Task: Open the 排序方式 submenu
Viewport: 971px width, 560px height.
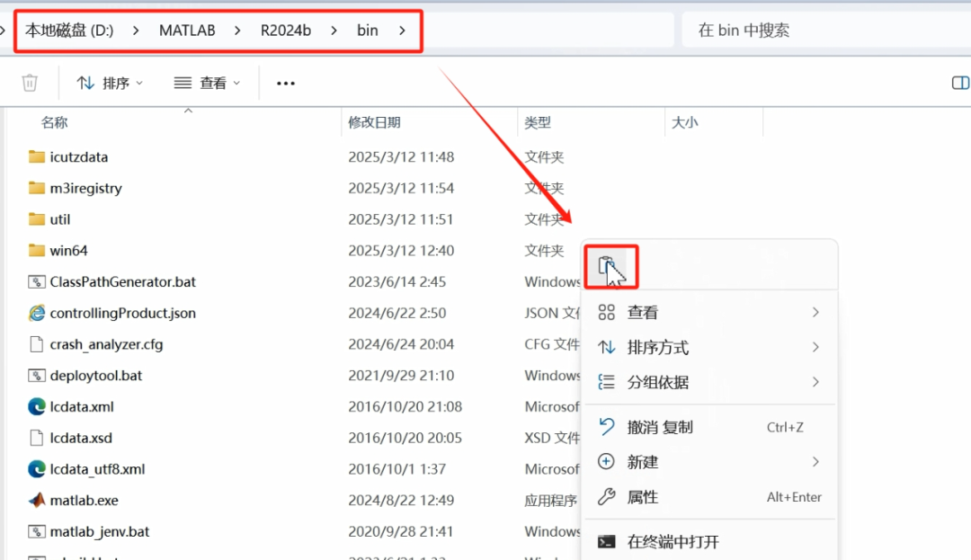Action: (x=709, y=347)
